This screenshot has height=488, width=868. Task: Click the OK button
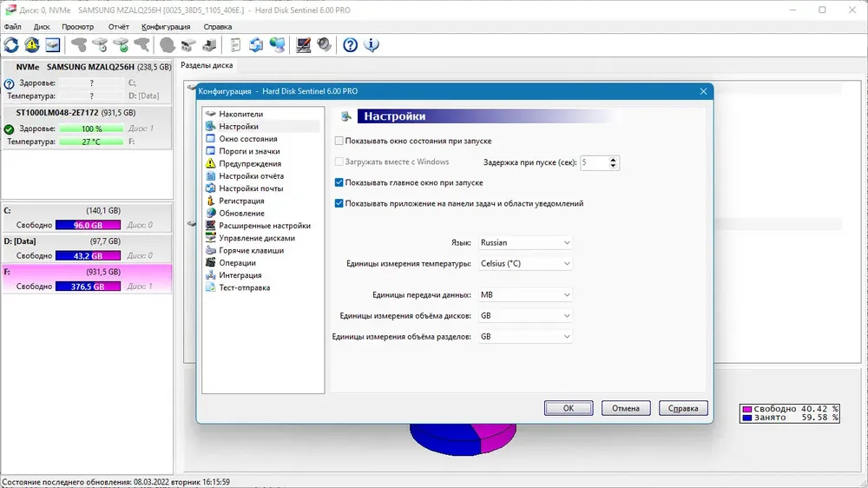pyautogui.click(x=569, y=408)
